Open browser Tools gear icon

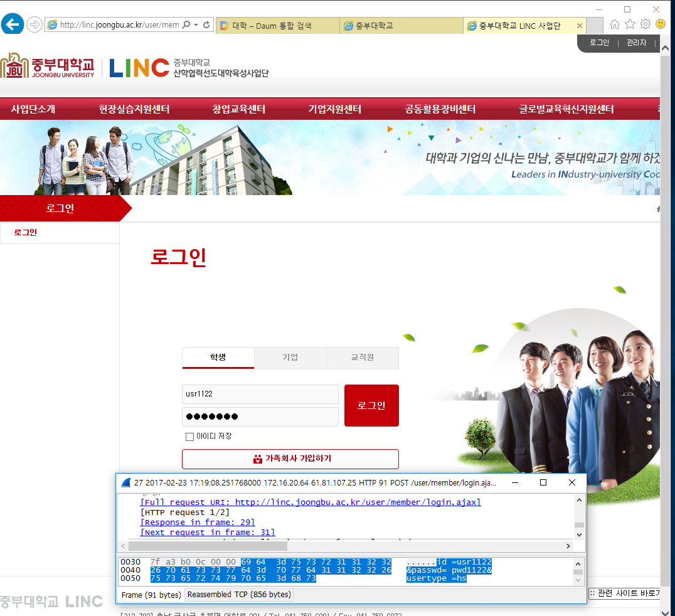tap(646, 24)
